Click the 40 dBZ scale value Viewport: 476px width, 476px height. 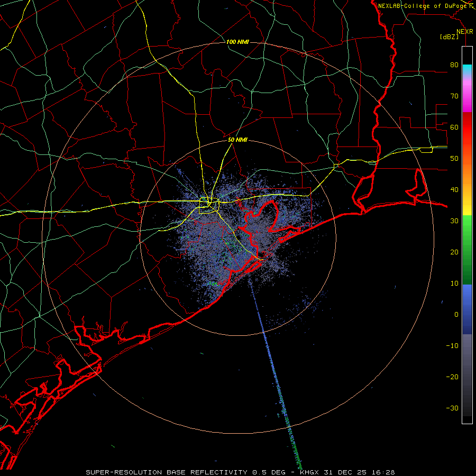[454, 190]
